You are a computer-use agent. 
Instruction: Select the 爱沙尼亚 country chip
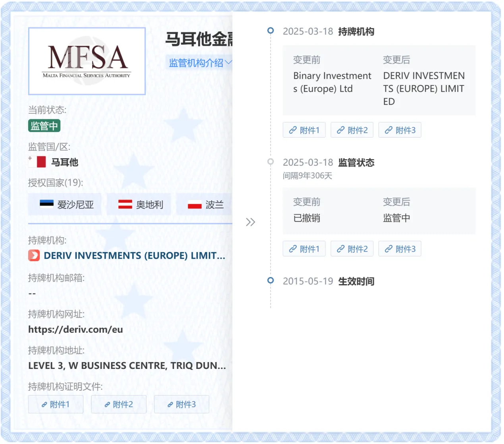tap(65, 205)
